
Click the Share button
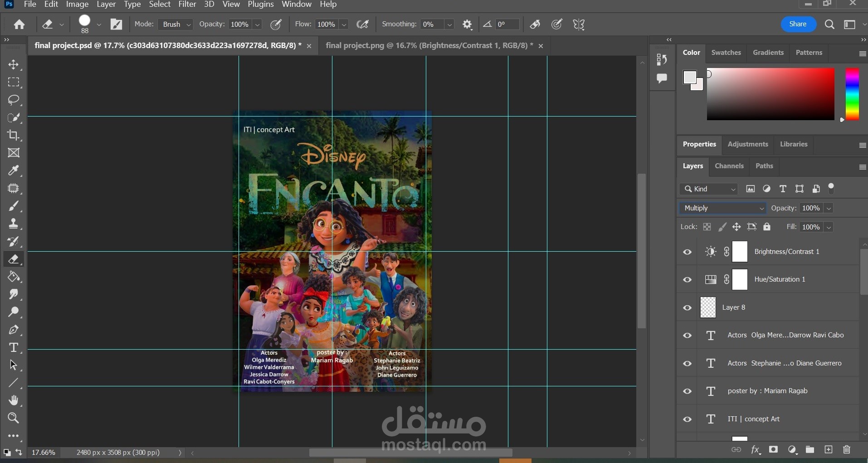[x=798, y=24]
